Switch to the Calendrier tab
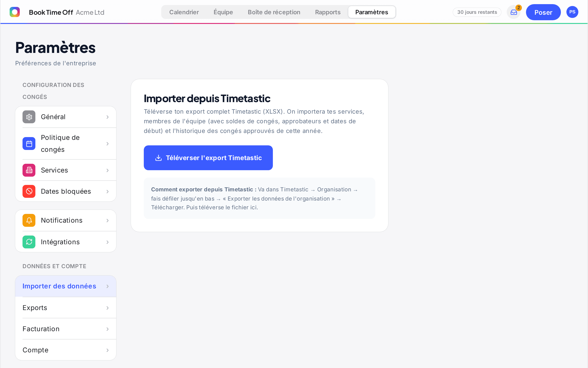 click(184, 12)
